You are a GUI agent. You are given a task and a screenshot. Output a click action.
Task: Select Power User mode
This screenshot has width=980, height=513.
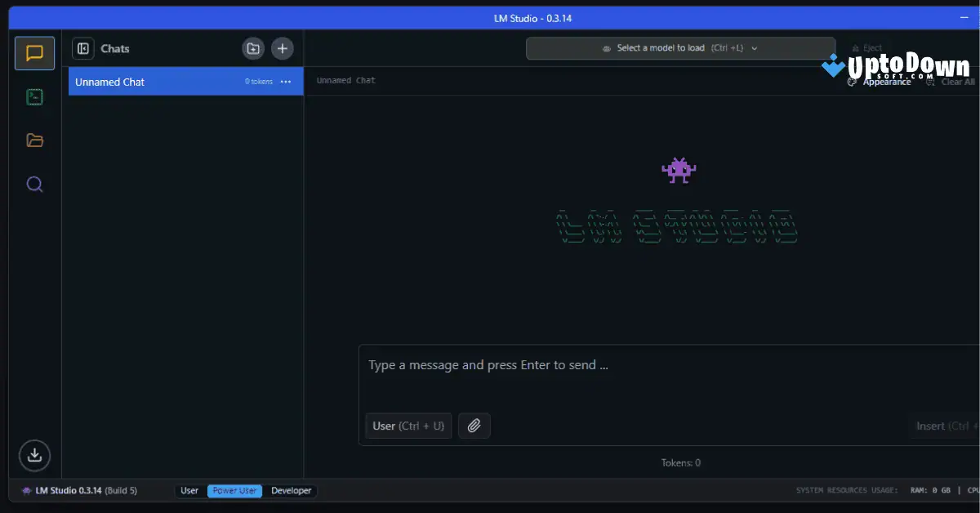click(x=235, y=490)
